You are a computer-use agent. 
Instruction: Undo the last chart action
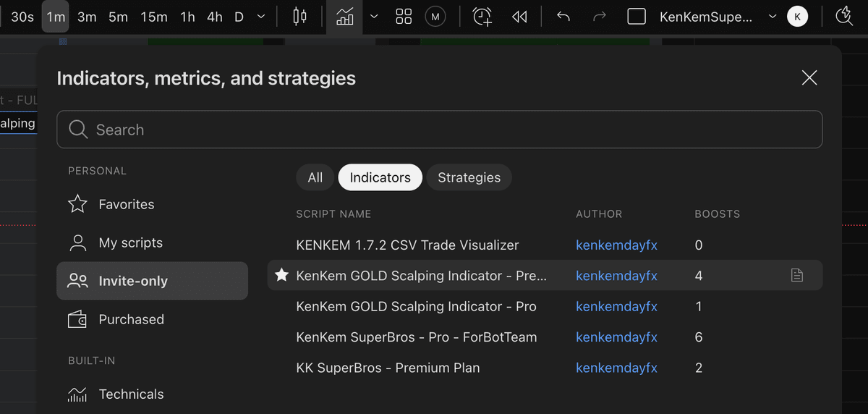(x=563, y=17)
